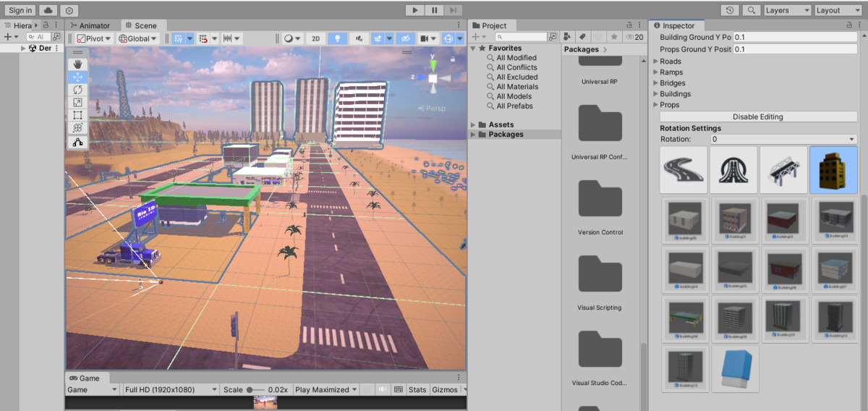Click the Pause button
The image size is (868, 411).
(x=434, y=10)
